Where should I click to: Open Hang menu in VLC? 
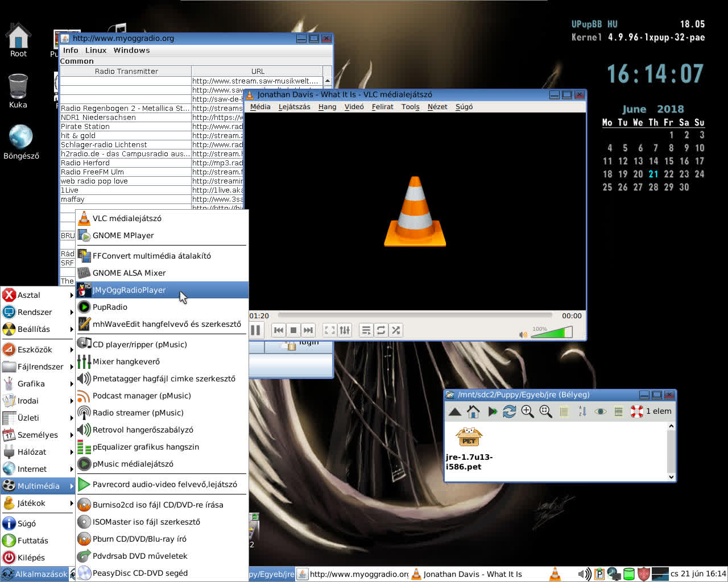pyautogui.click(x=327, y=107)
